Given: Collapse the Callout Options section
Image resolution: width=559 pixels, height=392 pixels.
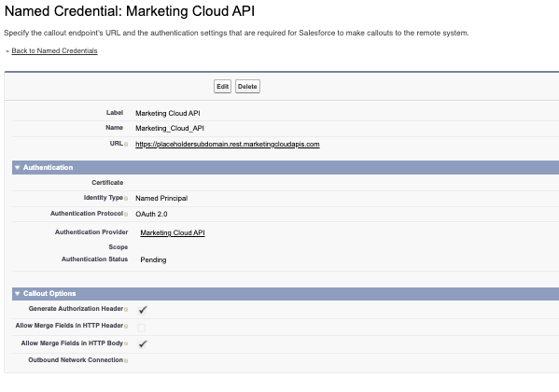Looking at the screenshot, I should [17, 294].
